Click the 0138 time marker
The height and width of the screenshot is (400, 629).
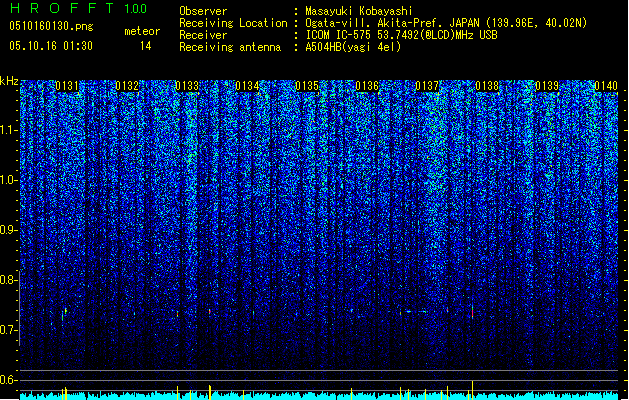point(487,86)
